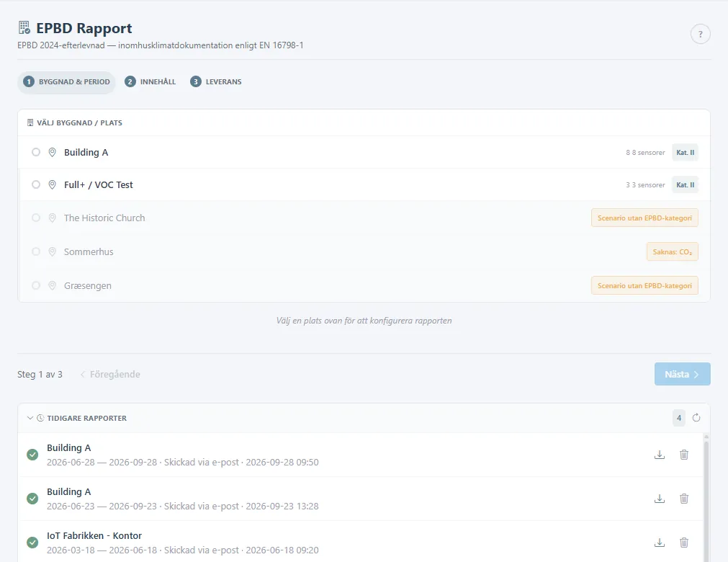This screenshot has height=562, width=728.
Task: Click the location pin beside Building A
Action: click(x=52, y=152)
